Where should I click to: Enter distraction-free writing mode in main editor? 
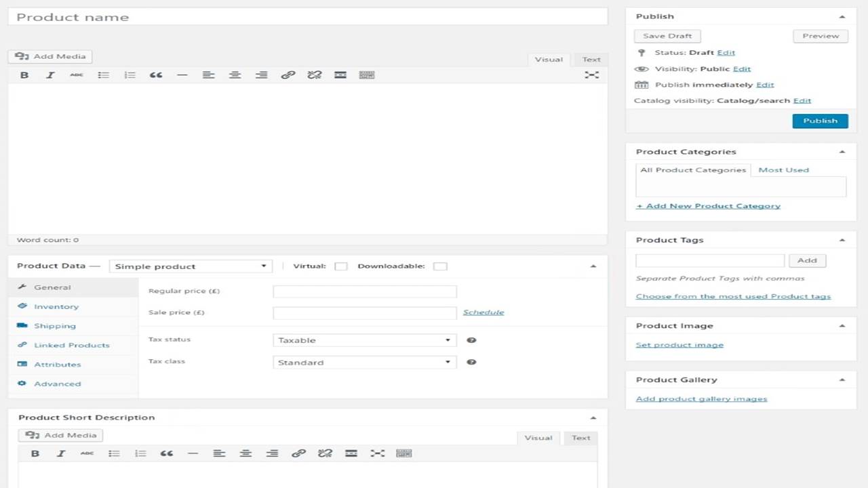(592, 75)
